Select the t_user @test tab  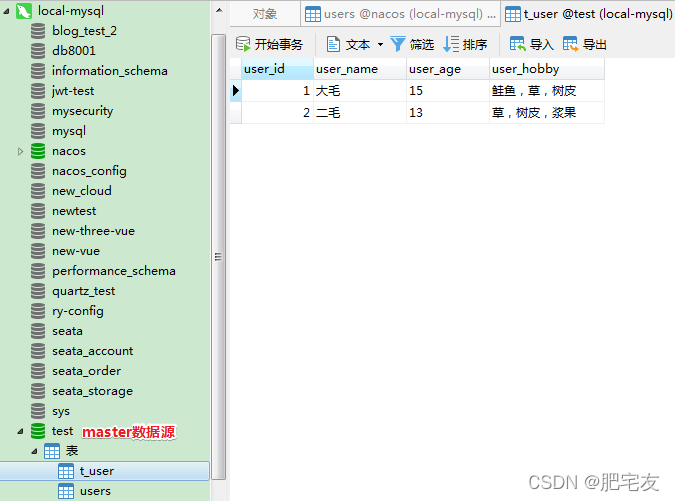point(588,14)
